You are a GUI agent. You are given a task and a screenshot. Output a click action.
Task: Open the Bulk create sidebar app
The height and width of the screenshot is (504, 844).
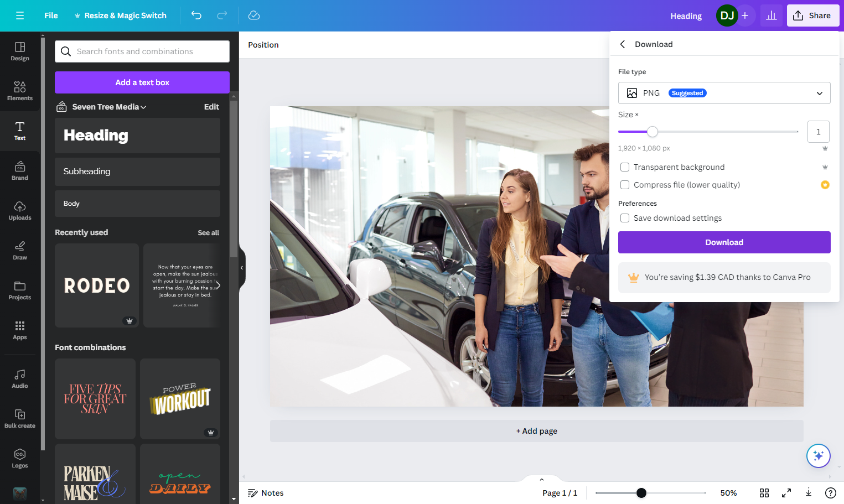pyautogui.click(x=20, y=419)
